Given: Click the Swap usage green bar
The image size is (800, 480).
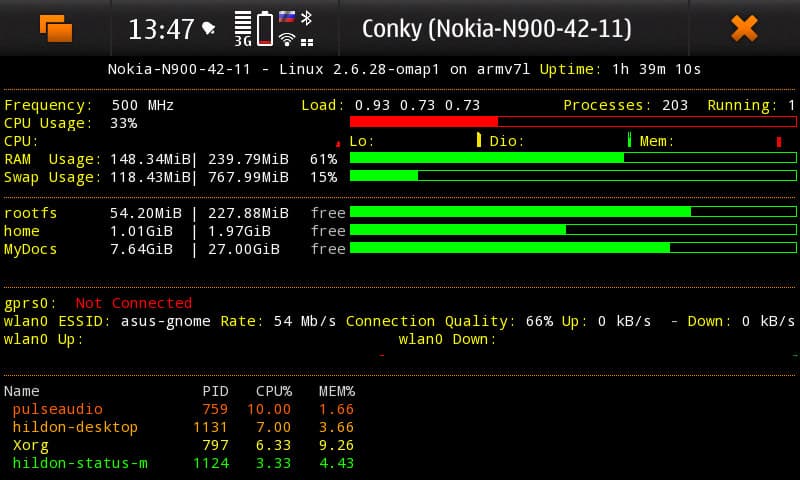Looking at the screenshot, I should tap(573, 176).
